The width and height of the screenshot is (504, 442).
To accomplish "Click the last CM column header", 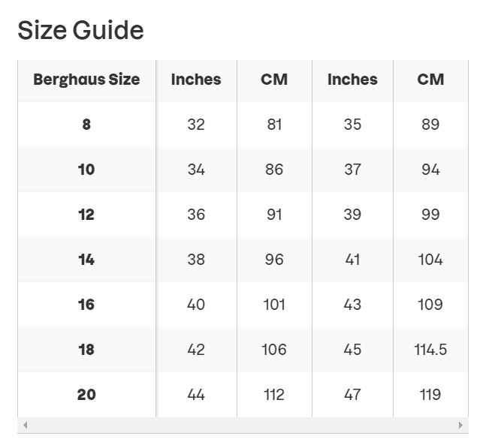I will 430,80.
